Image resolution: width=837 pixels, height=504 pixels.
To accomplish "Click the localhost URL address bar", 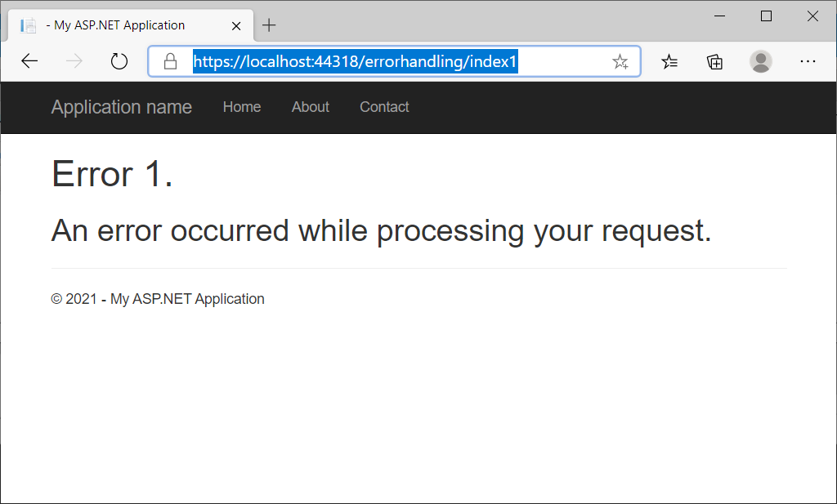I will [392, 61].
